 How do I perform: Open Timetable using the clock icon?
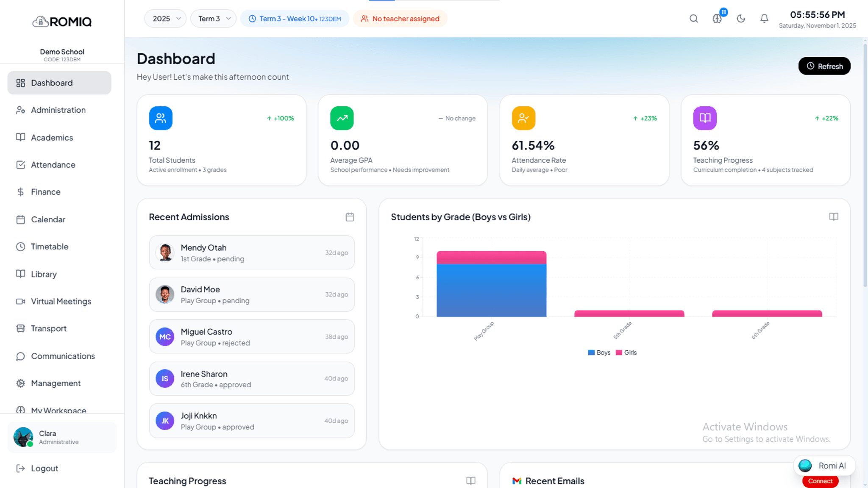20,246
